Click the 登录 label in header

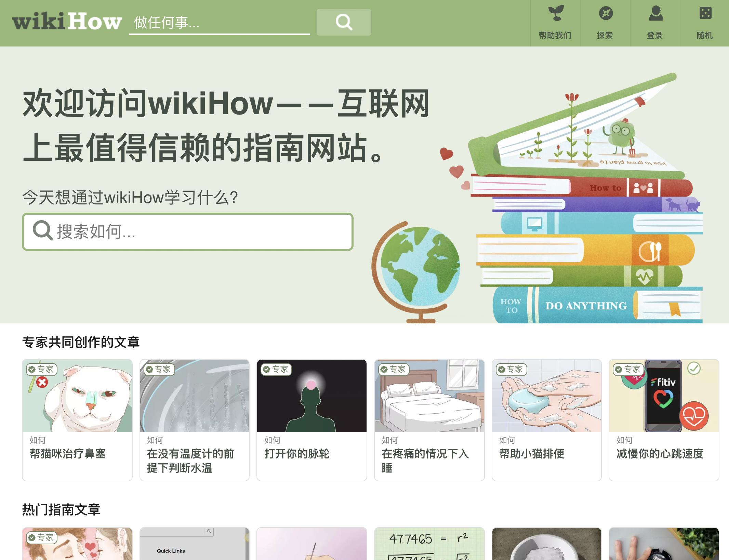coord(655,36)
